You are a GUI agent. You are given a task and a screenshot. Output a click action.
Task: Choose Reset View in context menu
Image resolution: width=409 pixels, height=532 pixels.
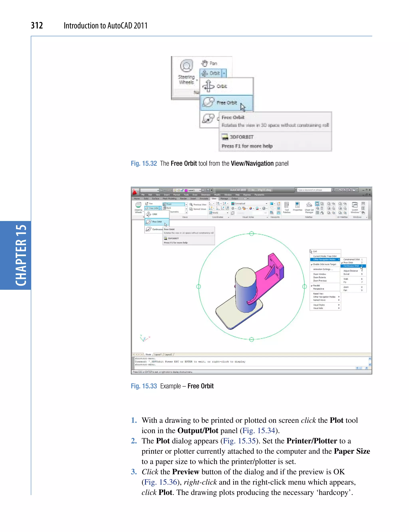pyautogui.click(x=325, y=294)
